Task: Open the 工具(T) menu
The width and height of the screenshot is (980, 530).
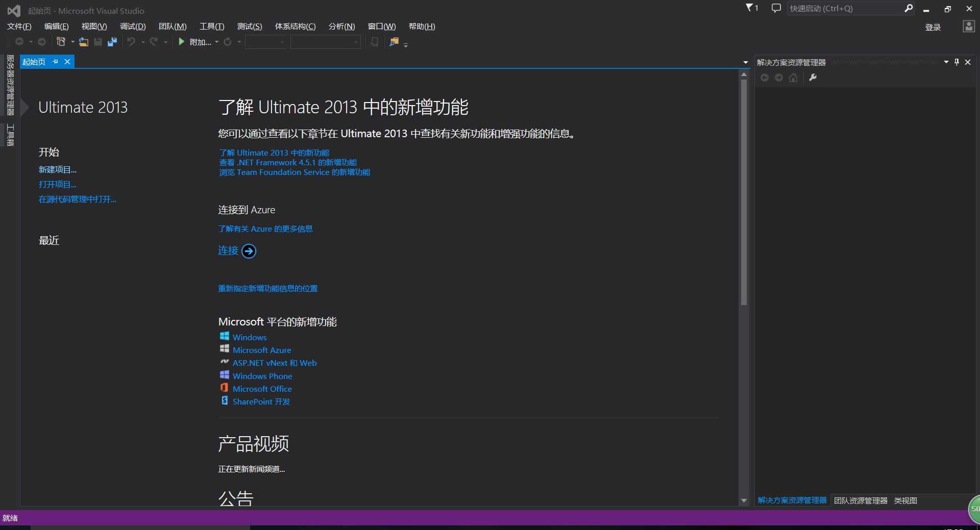Action: coord(212,27)
